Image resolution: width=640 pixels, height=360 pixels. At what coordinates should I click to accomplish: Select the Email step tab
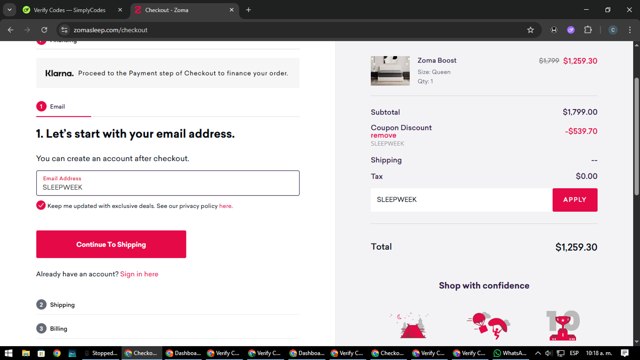[51, 107]
